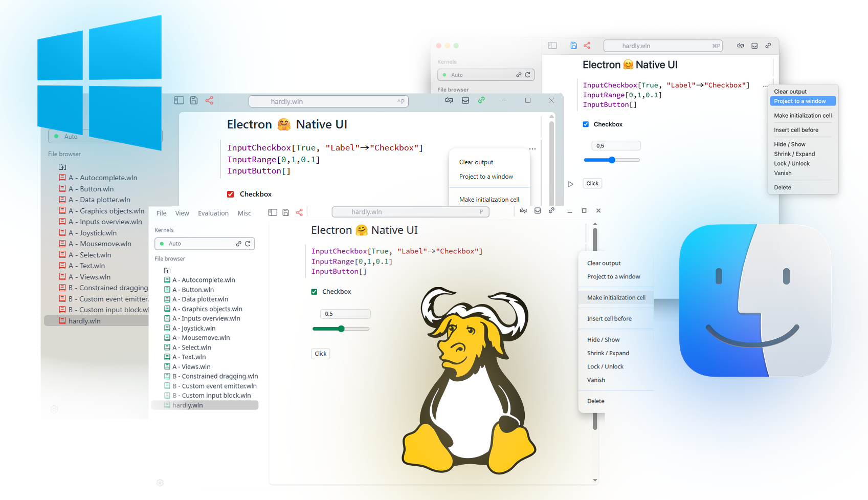Uncheck the red Checkbox in Windows notebook
Viewport: 868px width, 500px height.
tap(231, 194)
